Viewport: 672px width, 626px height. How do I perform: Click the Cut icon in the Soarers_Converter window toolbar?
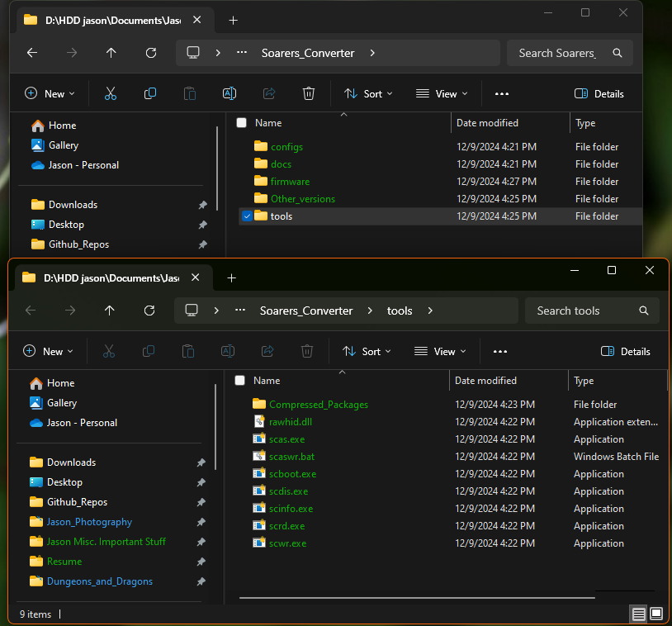tap(111, 94)
